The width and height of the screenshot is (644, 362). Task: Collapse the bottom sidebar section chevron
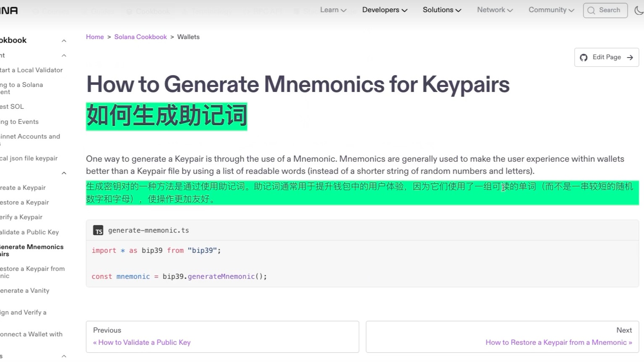(64, 356)
